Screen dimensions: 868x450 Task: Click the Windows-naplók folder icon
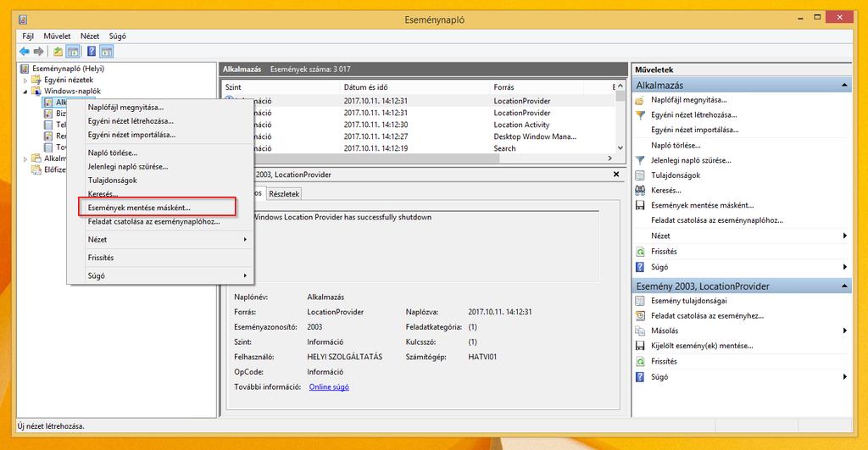[36, 91]
